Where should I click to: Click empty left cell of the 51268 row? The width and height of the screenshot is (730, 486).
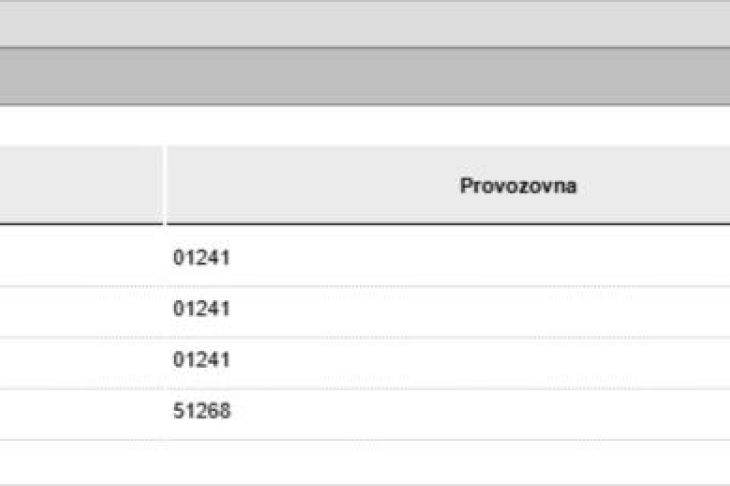click(x=80, y=411)
